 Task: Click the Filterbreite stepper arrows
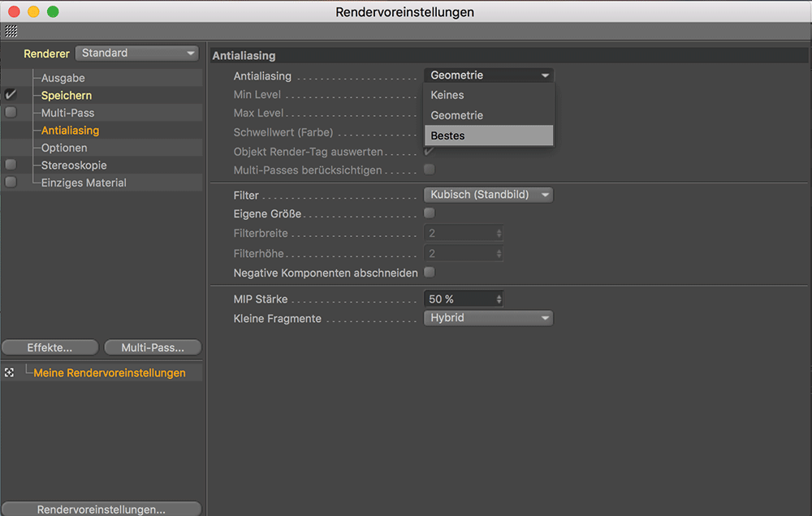pyautogui.click(x=499, y=234)
